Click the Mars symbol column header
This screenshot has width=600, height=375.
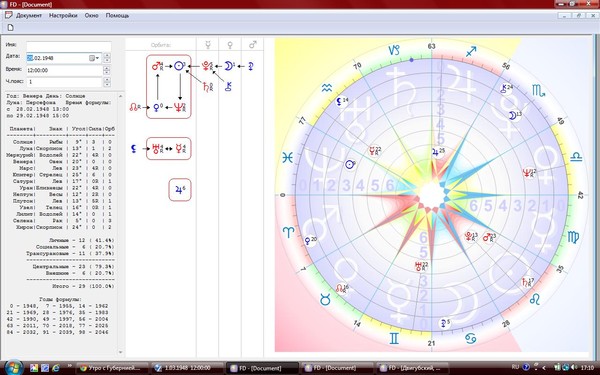coord(253,45)
